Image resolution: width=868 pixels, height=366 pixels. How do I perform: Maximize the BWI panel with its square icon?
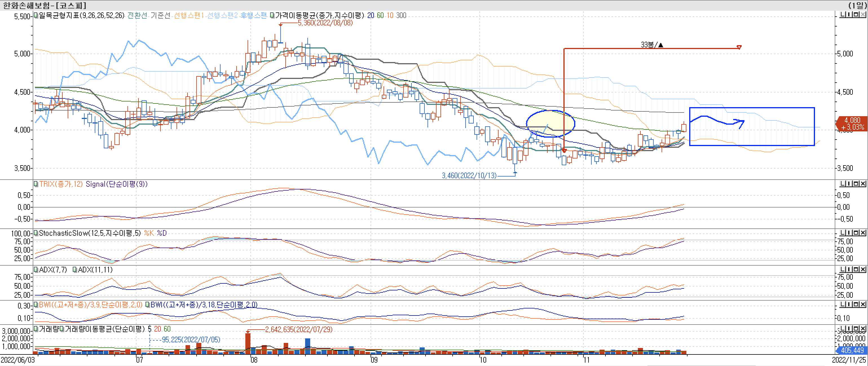point(856,305)
